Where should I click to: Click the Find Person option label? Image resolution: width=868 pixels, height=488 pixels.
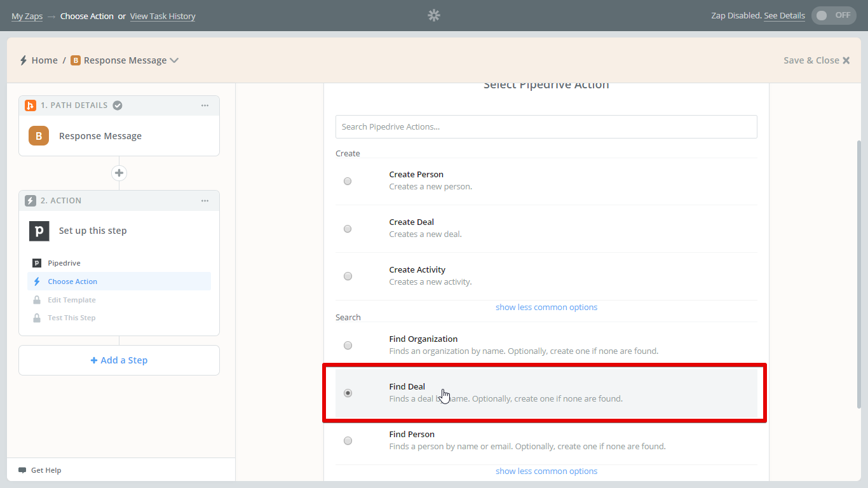[x=412, y=435]
